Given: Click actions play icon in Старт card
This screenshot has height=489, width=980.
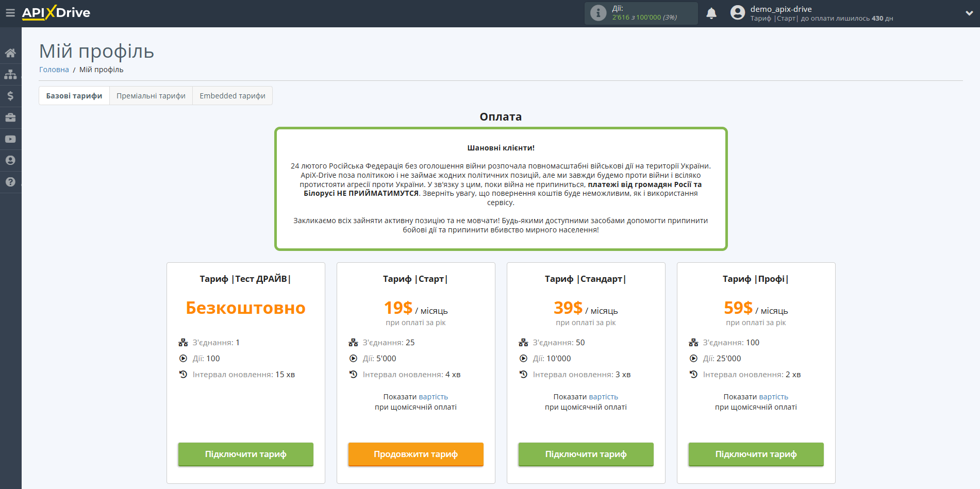Looking at the screenshot, I should [353, 359].
